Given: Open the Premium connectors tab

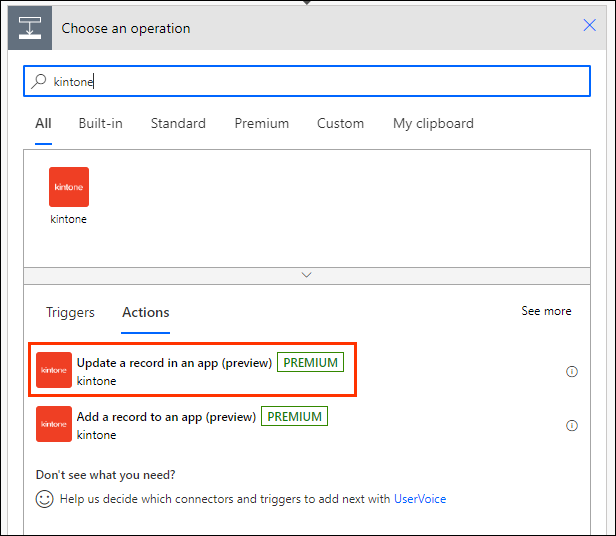Looking at the screenshot, I should tap(261, 124).
